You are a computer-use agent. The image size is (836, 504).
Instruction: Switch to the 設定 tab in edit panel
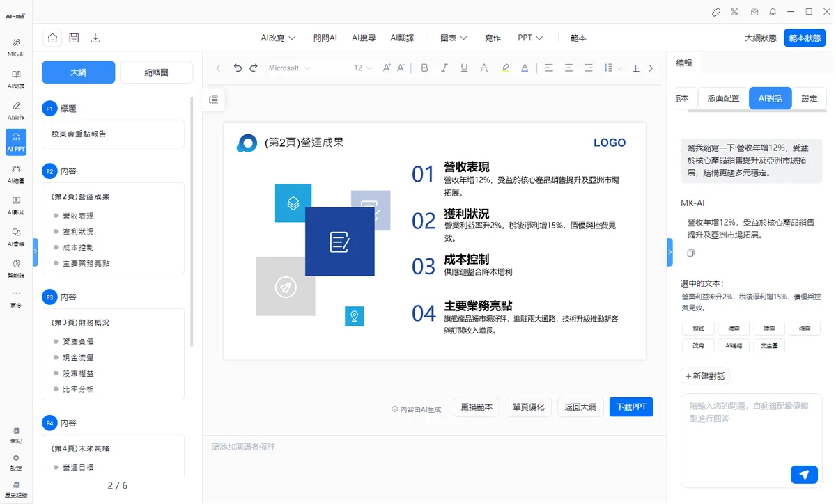coord(809,98)
